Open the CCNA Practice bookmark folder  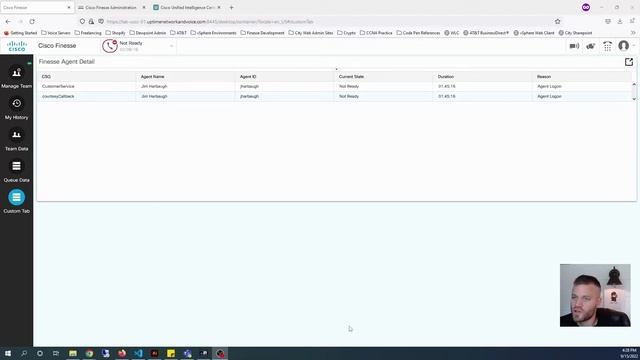[376, 33]
